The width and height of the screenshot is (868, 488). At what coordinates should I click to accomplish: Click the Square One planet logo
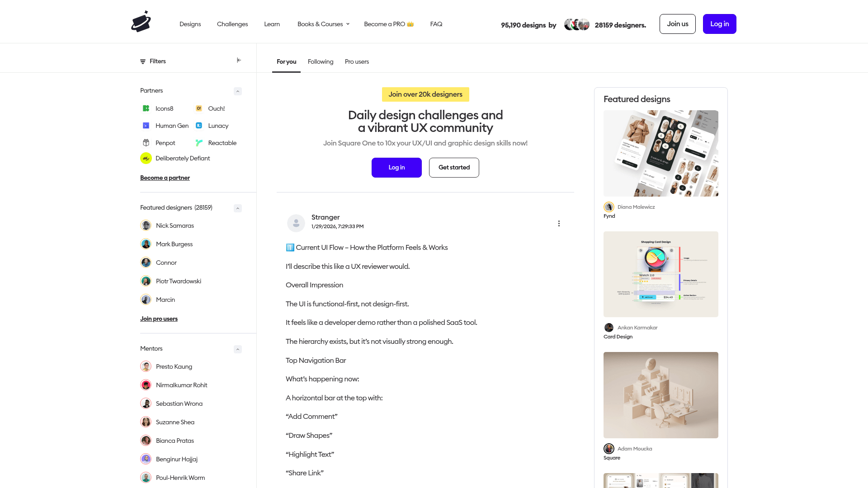141,22
